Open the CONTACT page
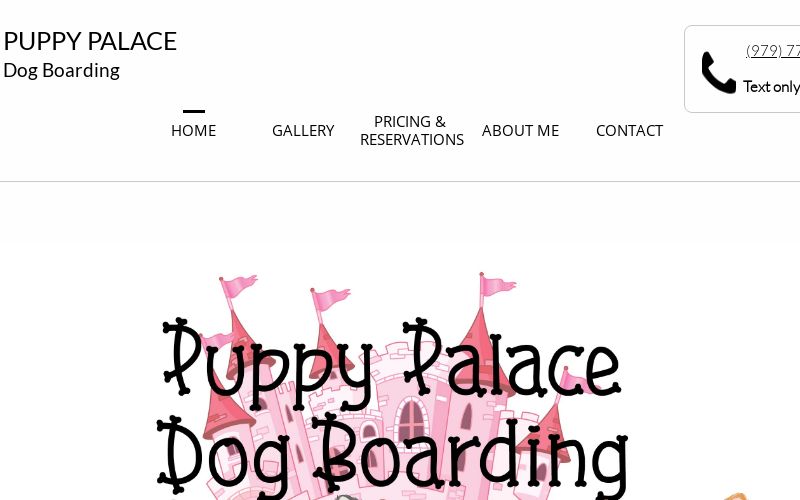The width and height of the screenshot is (800, 500). [x=629, y=131]
